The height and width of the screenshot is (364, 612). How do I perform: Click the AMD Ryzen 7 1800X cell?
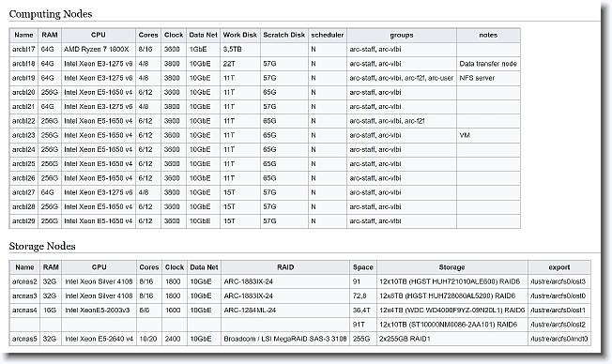[x=99, y=50]
